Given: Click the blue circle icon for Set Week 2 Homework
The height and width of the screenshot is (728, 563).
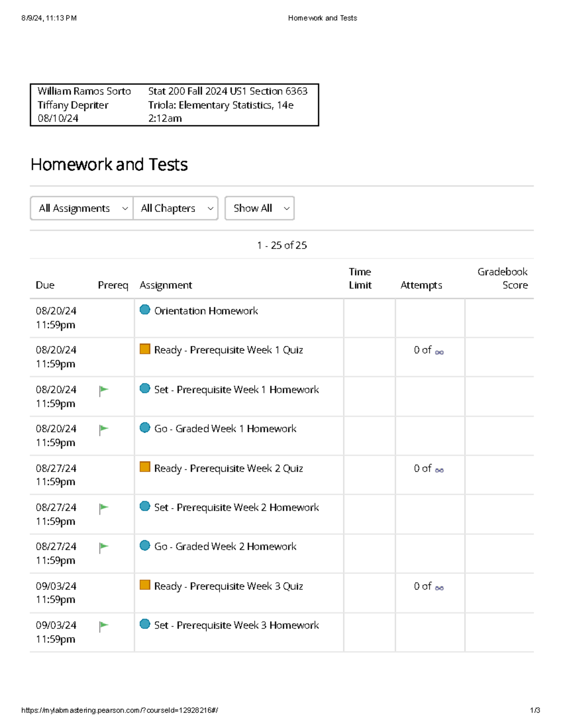Looking at the screenshot, I should [145, 506].
